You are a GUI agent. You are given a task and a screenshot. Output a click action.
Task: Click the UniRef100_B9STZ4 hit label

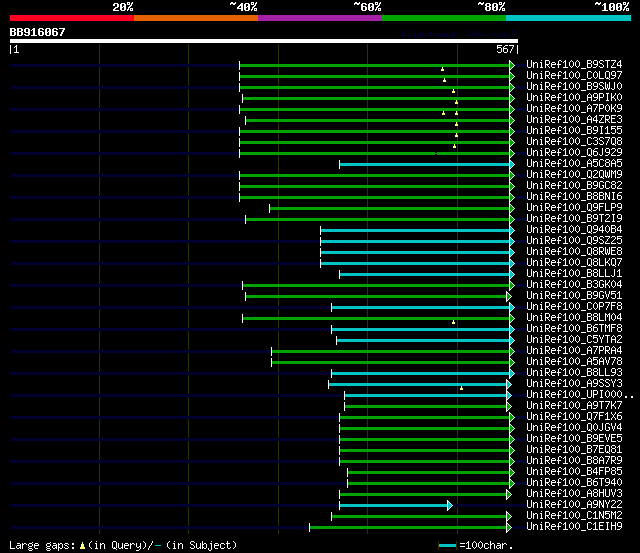click(574, 64)
